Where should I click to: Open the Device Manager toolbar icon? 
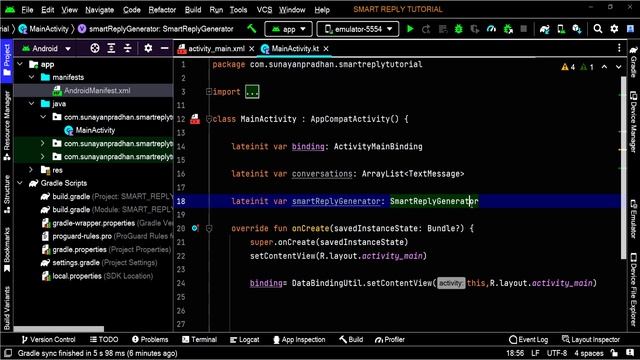pyautogui.click(x=561, y=29)
